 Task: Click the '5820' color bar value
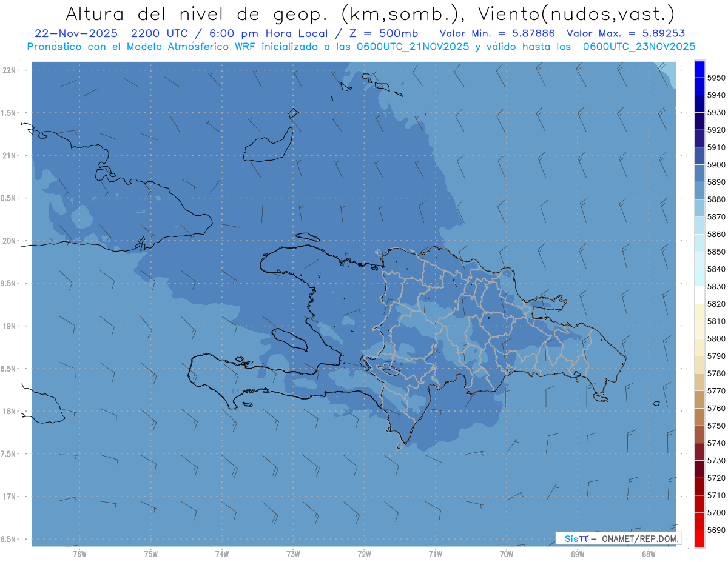click(716, 304)
